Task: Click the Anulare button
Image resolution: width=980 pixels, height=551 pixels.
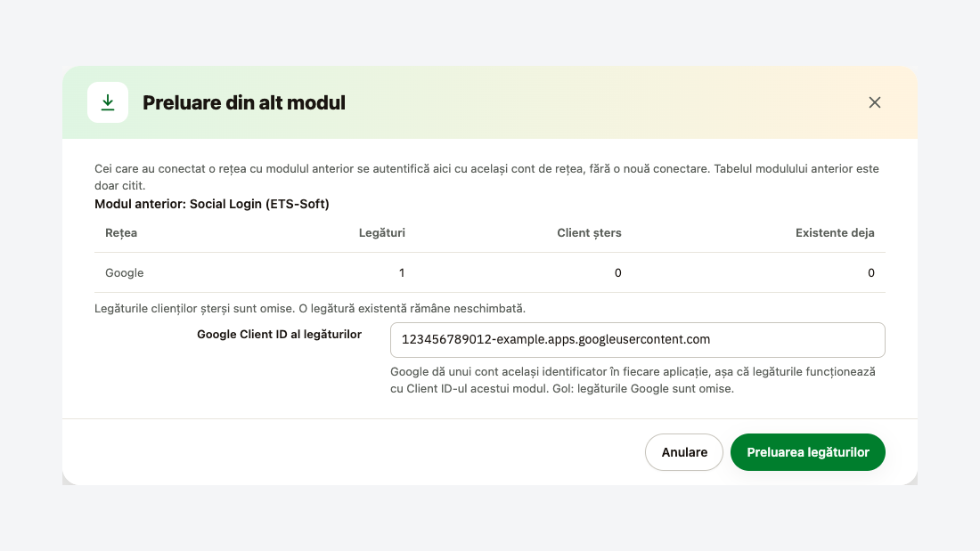Action: tap(683, 452)
